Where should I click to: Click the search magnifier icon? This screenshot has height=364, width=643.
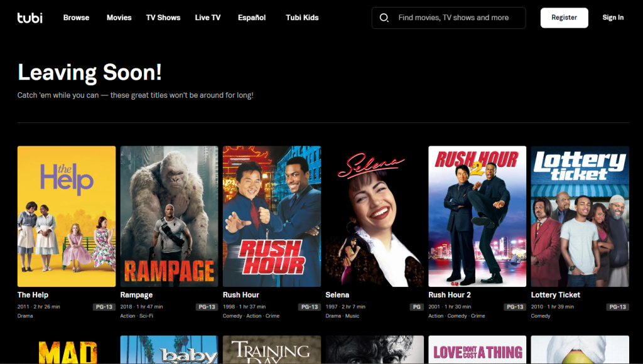tap(384, 18)
